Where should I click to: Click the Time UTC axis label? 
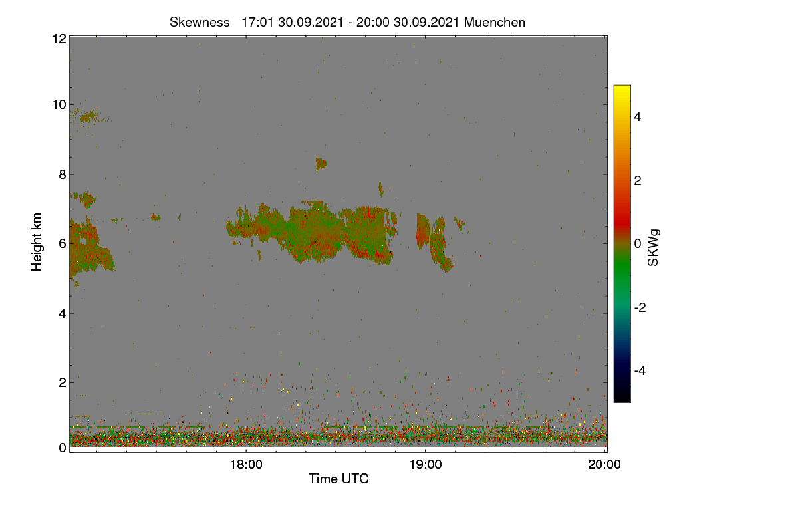[338, 479]
